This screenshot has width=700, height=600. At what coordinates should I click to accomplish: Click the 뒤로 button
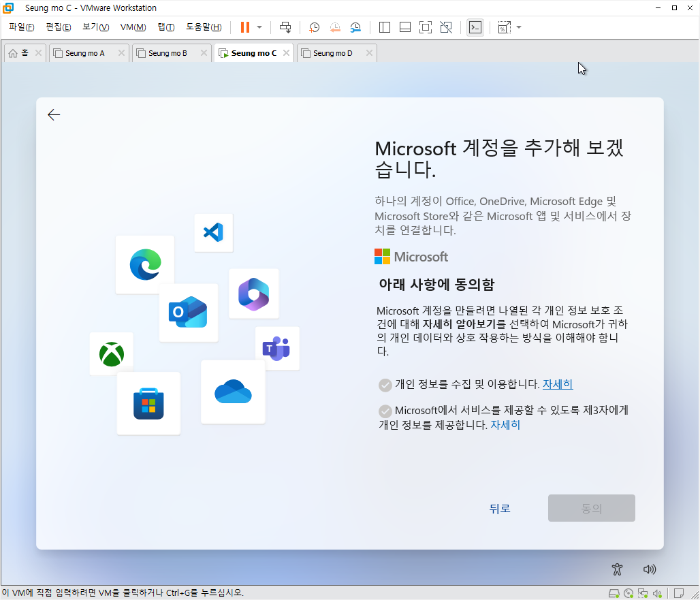click(500, 508)
